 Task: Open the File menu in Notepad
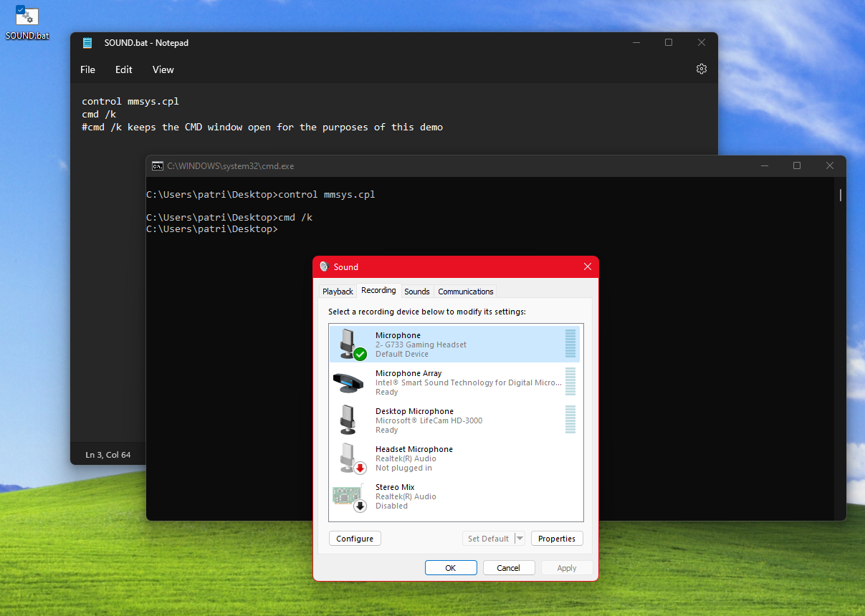point(87,69)
